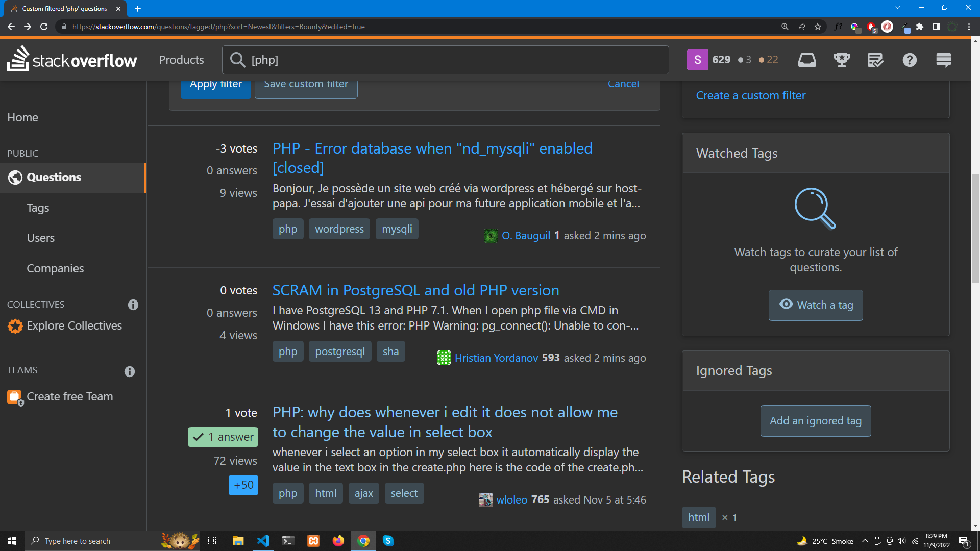The image size is (980, 551).
Task: Click html tag under Related Tags
Action: (x=699, y=517)
